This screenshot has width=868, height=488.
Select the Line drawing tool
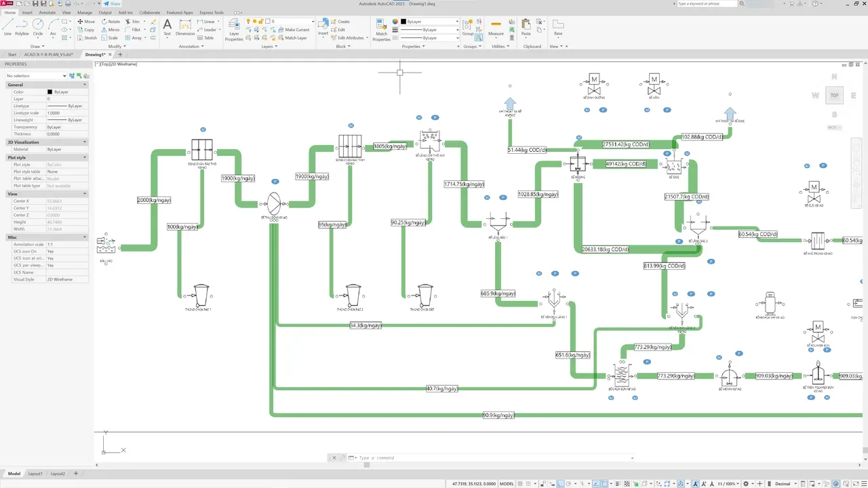(x=7, y=27)
